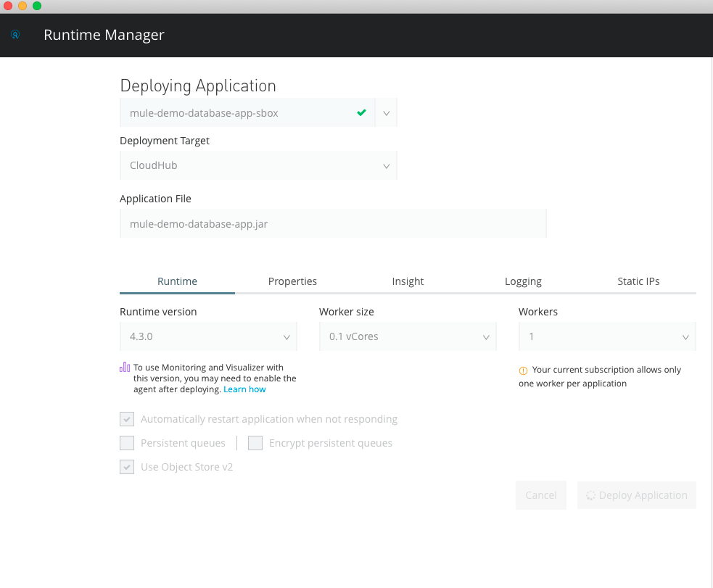Click the green macOS fullscreen button
The height and width of the screenshot is (588, 713).
tap(37, 6)
